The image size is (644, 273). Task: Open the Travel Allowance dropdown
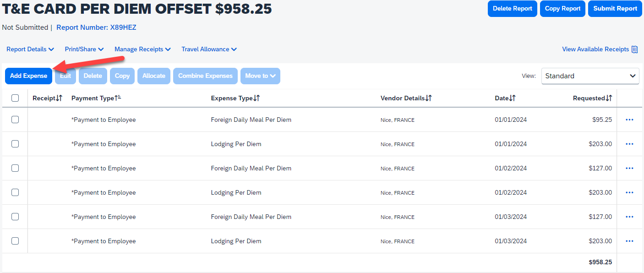tap(209, 49)
